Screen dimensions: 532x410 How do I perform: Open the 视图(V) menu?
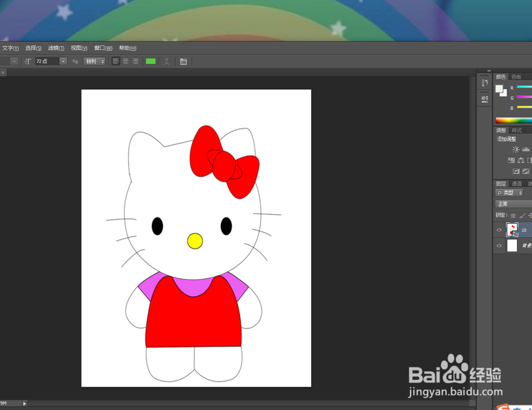click(79, 48)
